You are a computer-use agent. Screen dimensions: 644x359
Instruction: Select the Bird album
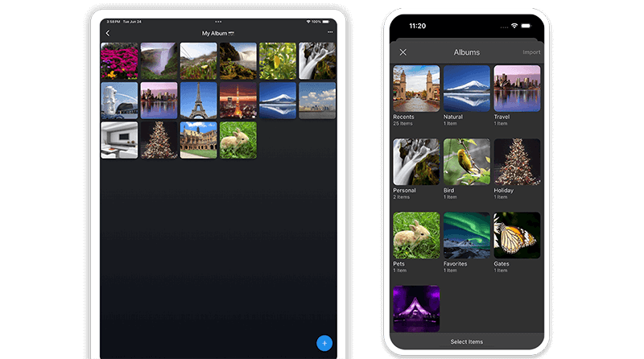pos(466,162)
